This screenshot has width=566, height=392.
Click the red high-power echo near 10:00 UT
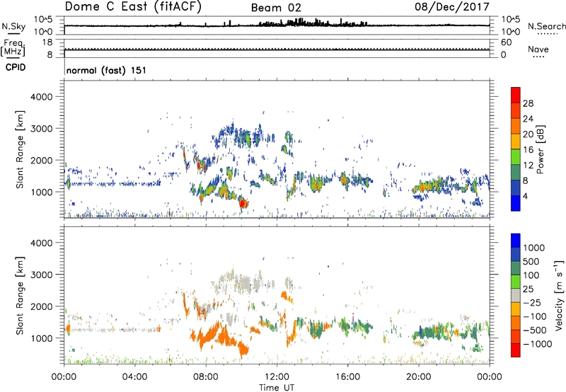click(x=243, y=204)
